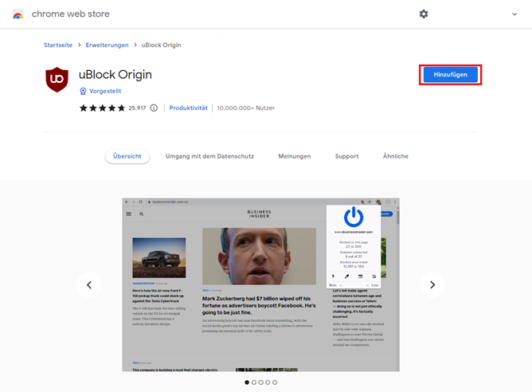Viewport: 532px width, 392px height.
Task: Go to the Startseite breadcrumb link
Action: tap(58, 45)
